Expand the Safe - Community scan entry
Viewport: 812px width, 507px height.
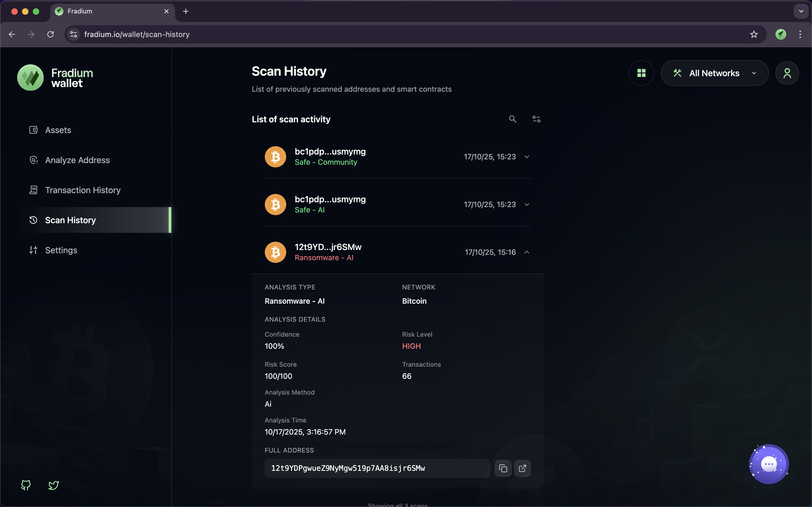pyautogui.click(x=527, y=157)
